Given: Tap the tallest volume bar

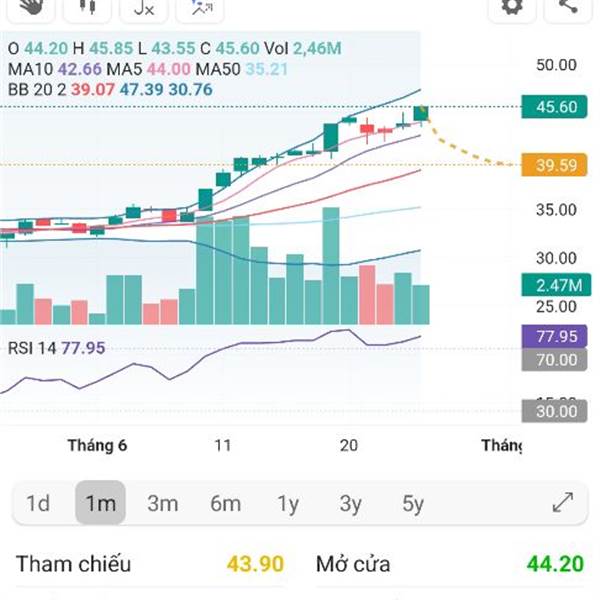Looking at the screenshot, I should point(331,266).
